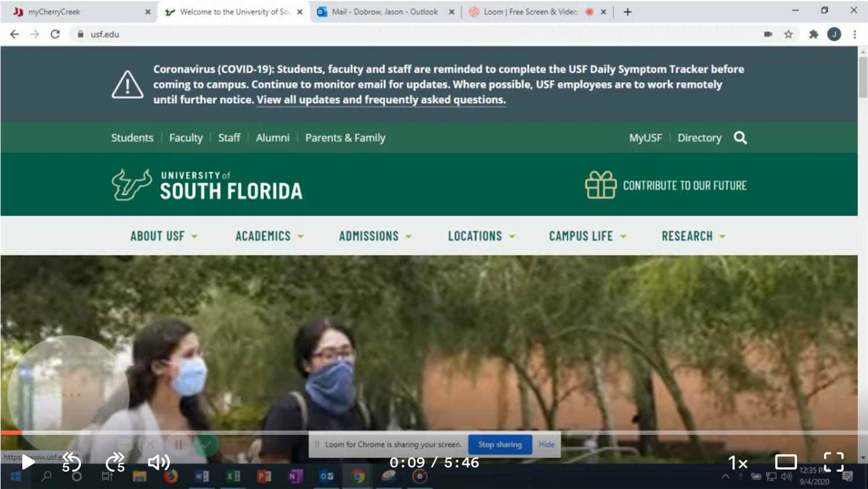Open the Alumni link
868x489 pixels.
(x=273, y=138)
